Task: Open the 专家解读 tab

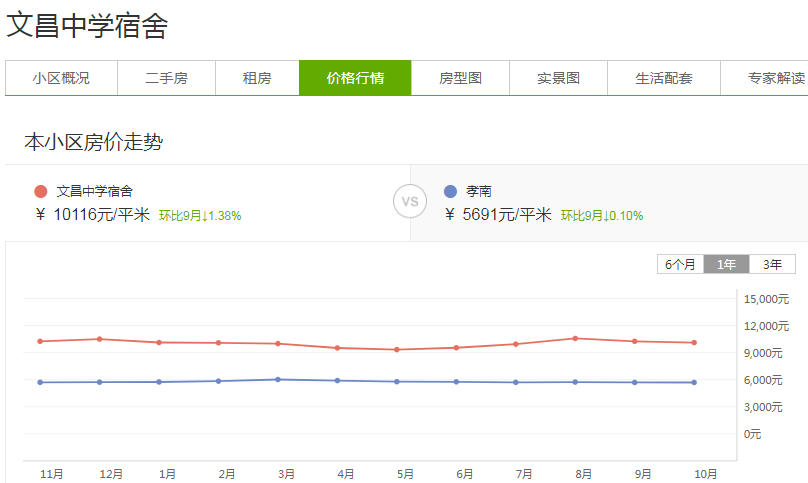Action: [775, 78]
